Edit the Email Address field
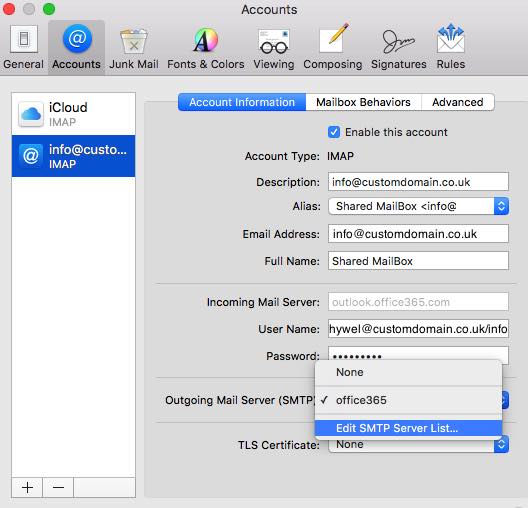The width and height of the screenshot is (528, 508). point(418,234)
